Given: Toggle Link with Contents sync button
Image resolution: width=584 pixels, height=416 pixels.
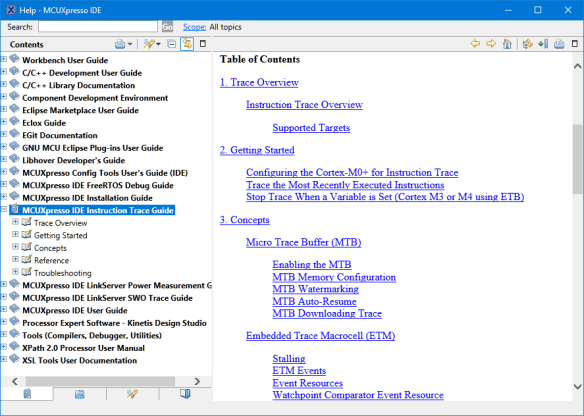Looking at the screenshot, I should [187, 44].
